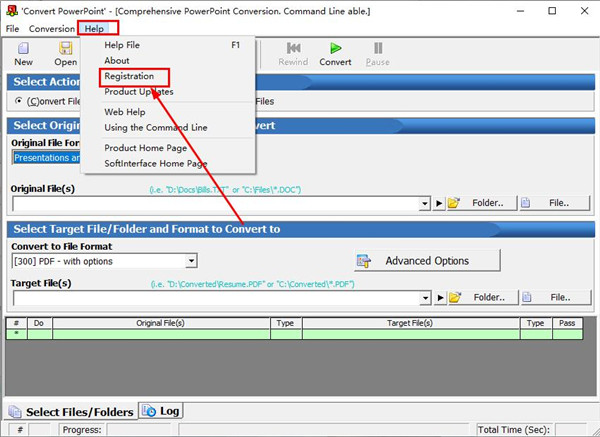This screenshot has width=600, height=437.
Task: Click the New toolbar icon
Action: click(23, 49)
